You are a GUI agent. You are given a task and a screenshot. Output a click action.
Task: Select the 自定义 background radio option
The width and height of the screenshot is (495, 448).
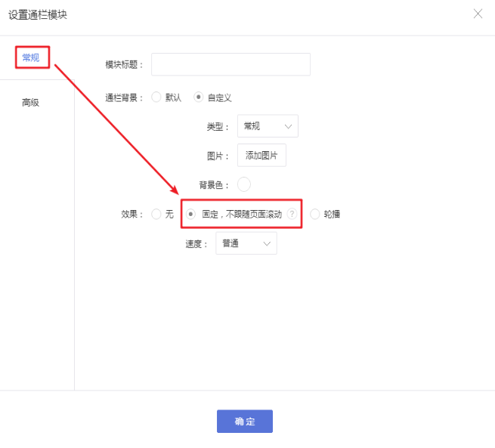198,97
